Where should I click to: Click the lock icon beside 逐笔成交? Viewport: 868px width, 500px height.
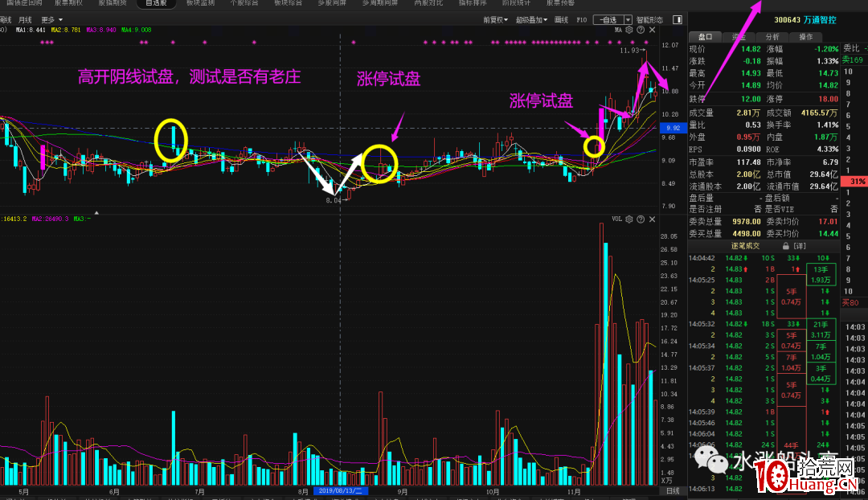coord(785,246)
